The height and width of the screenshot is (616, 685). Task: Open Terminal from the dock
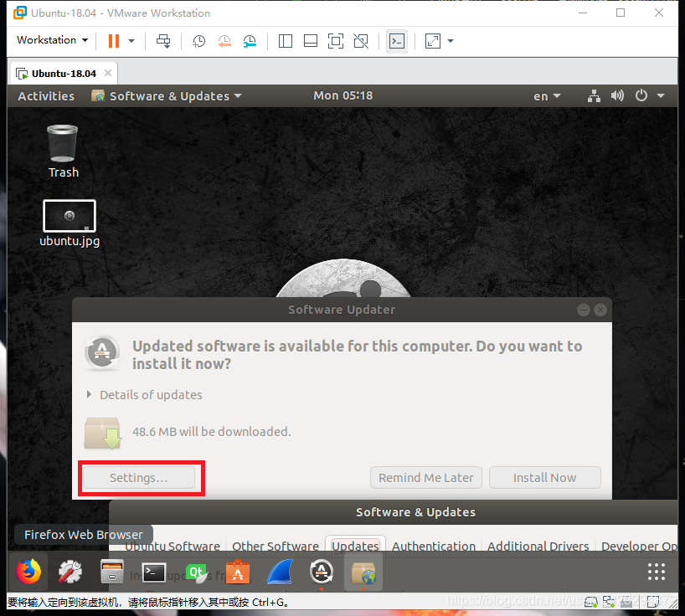(154, 572)
